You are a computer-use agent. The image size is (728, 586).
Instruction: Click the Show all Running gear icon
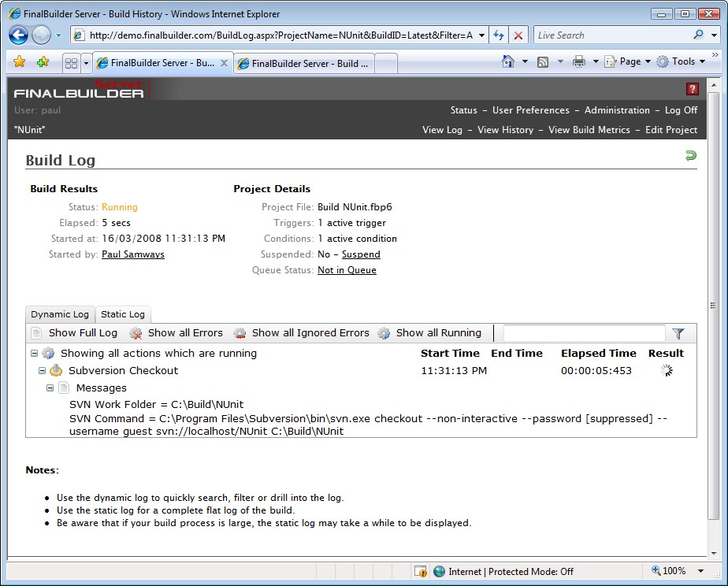click(384, 333)
